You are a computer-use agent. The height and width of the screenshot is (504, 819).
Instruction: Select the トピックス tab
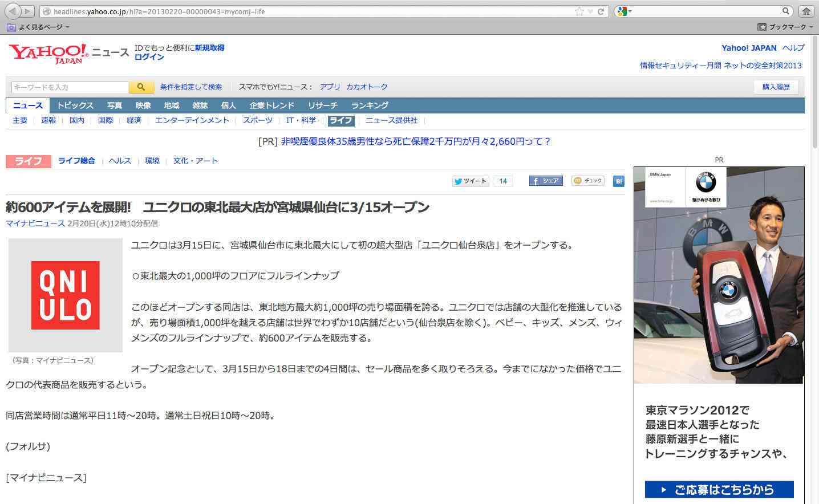(x=75, y=105)
